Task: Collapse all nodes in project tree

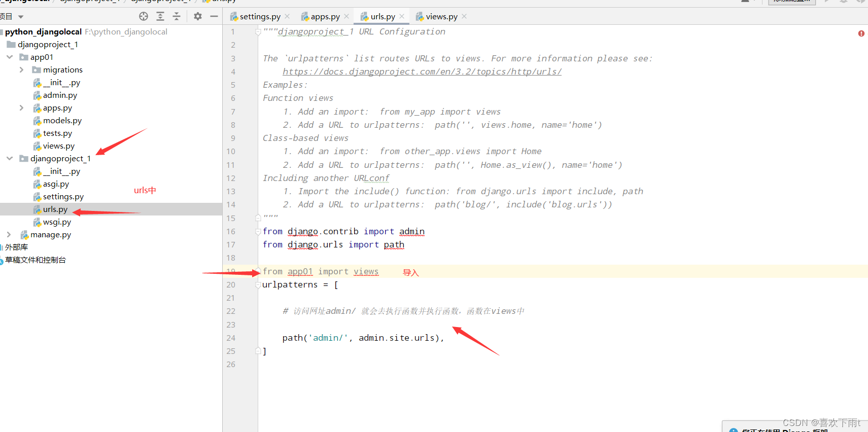Action: pyautogui.click(x=177, y=16)
